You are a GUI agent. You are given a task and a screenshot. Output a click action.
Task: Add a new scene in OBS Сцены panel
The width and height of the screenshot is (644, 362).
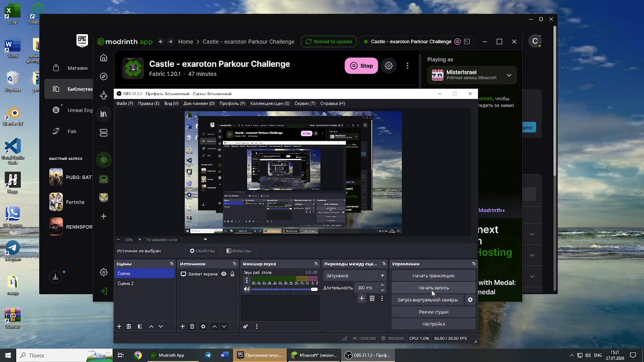(119, 326)
